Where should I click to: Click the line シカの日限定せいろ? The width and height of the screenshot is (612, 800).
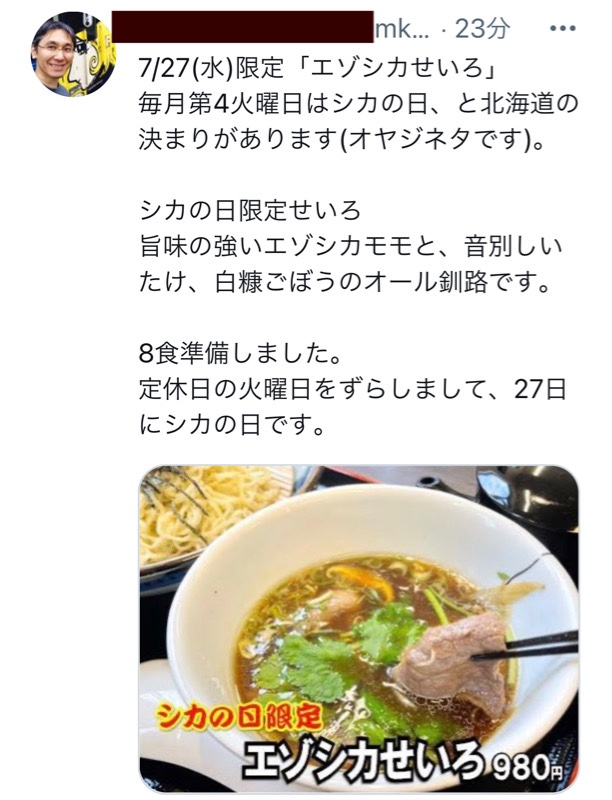tap(250, 211)
